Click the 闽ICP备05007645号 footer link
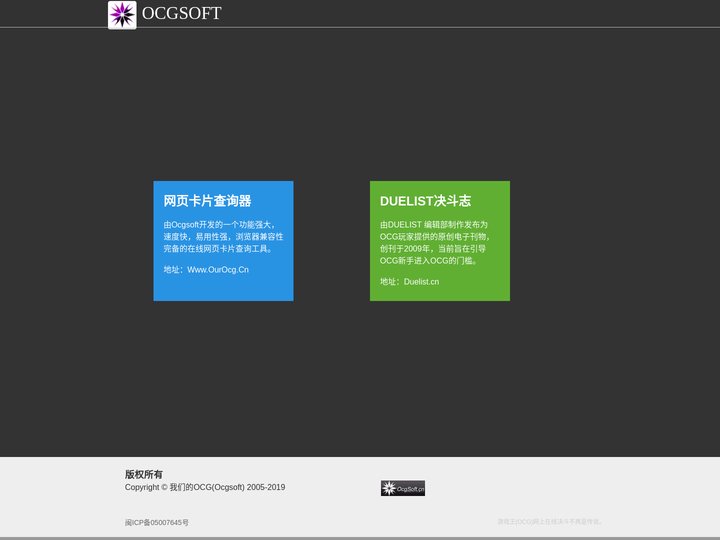The height and width of the screenshot is (540, 720). pos(157,523)
